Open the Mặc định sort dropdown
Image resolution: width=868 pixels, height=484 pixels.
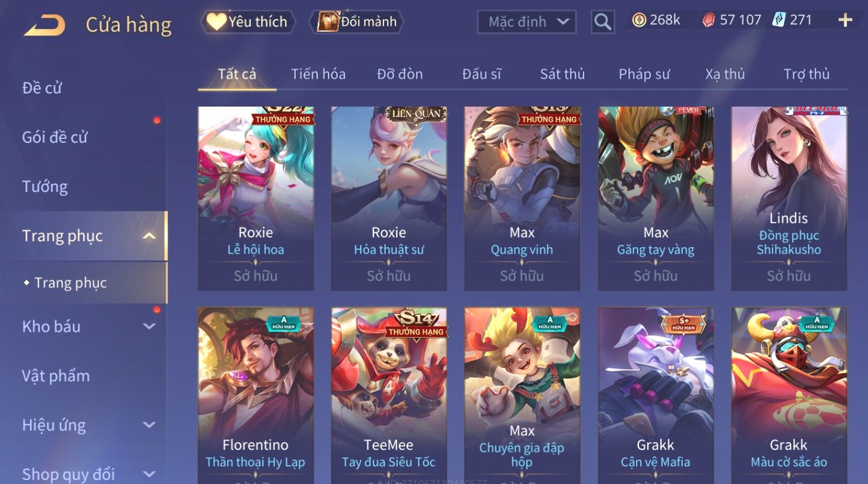tap(527, 22)
